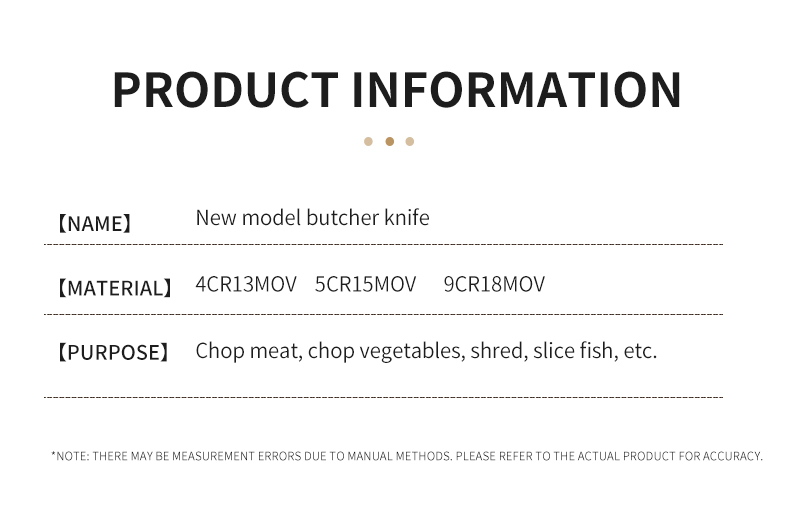
Task: Click the 【NAME】 label
Action: 93,224
